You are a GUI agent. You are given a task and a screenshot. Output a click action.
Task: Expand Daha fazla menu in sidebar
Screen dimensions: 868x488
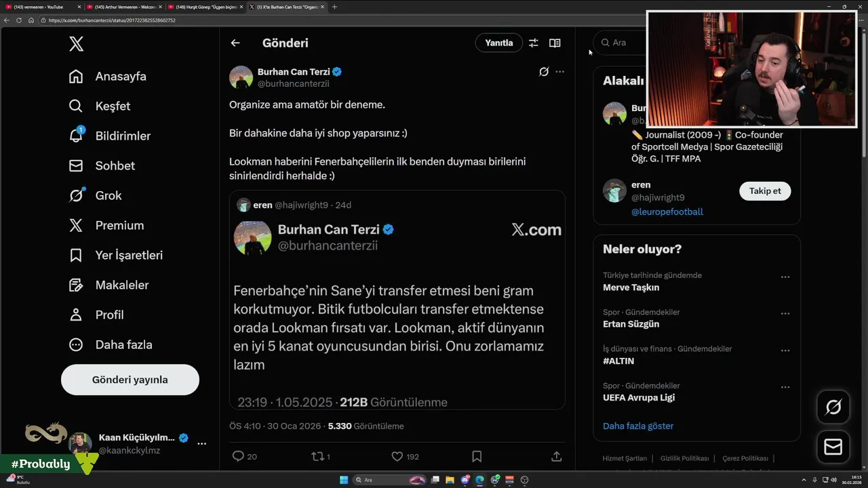point(111,345)
